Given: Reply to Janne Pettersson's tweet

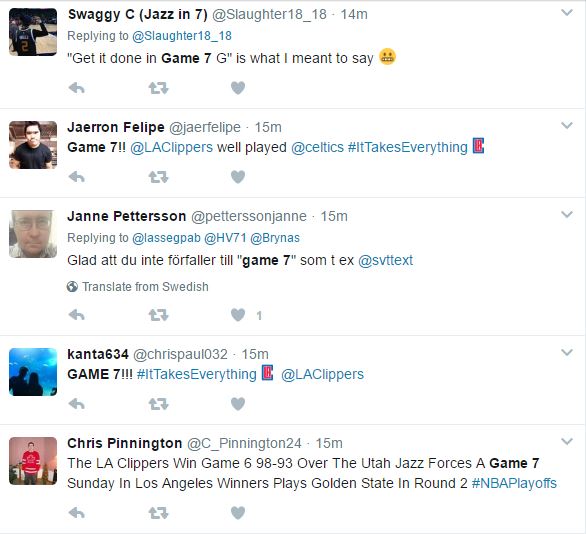Looking at the screenshot, I should click(77, 315).
